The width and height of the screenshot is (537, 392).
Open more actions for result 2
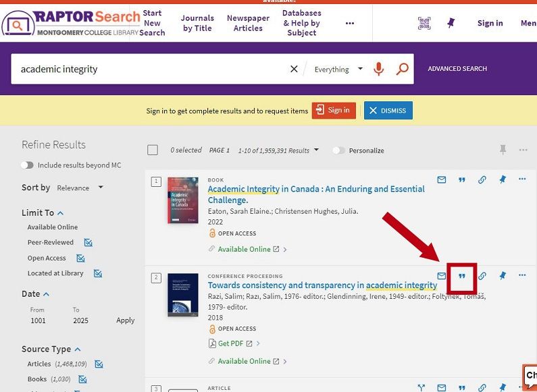point(522,275)
